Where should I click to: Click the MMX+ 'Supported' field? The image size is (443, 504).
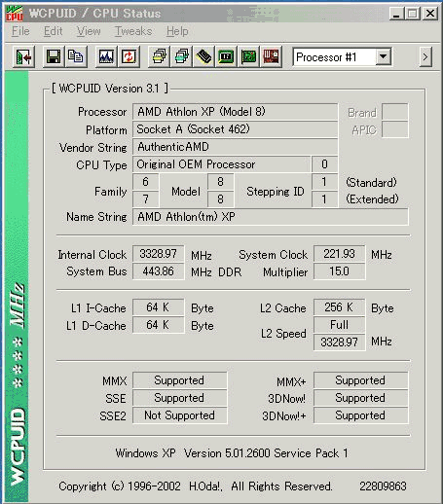click(x=361, y=380)
